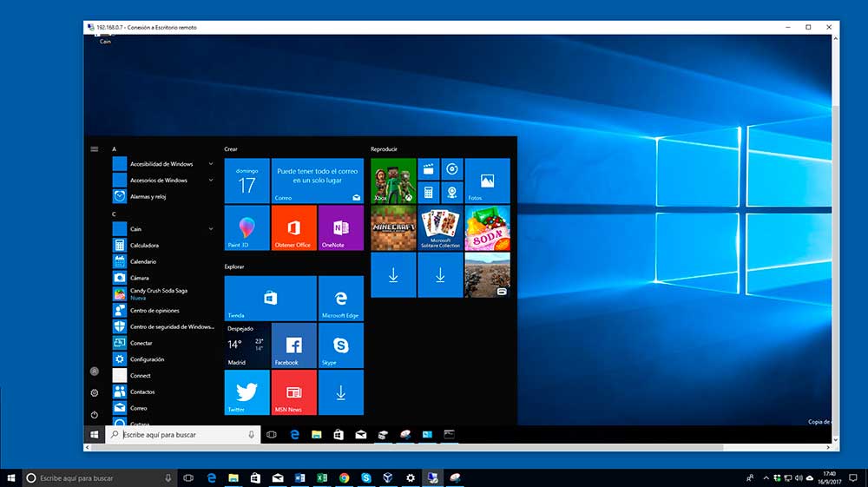
Task: Open File Explorer on the remote taskbar
Action: (317, 434)
